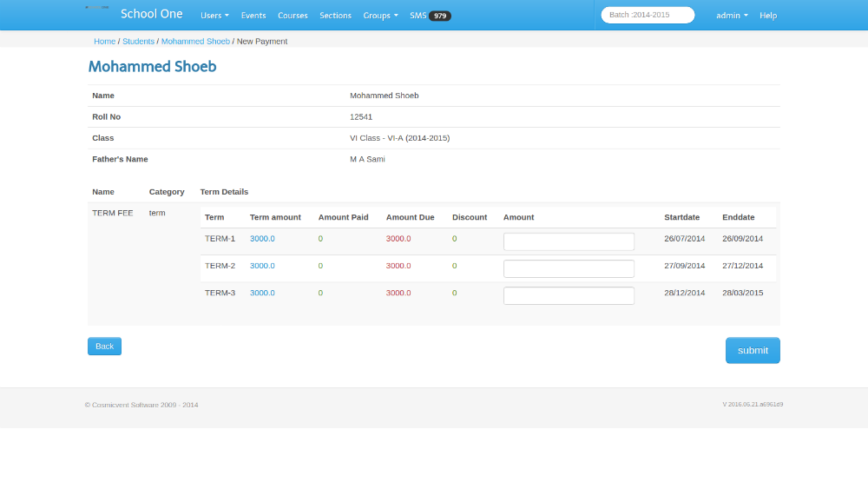The height and width of the screenshot is (489, 868).
Task: Go to Home breadcrumb link
Action: pos(104,41)
